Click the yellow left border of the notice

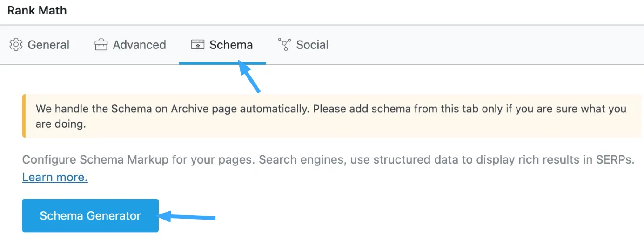(x=24, y=116)
